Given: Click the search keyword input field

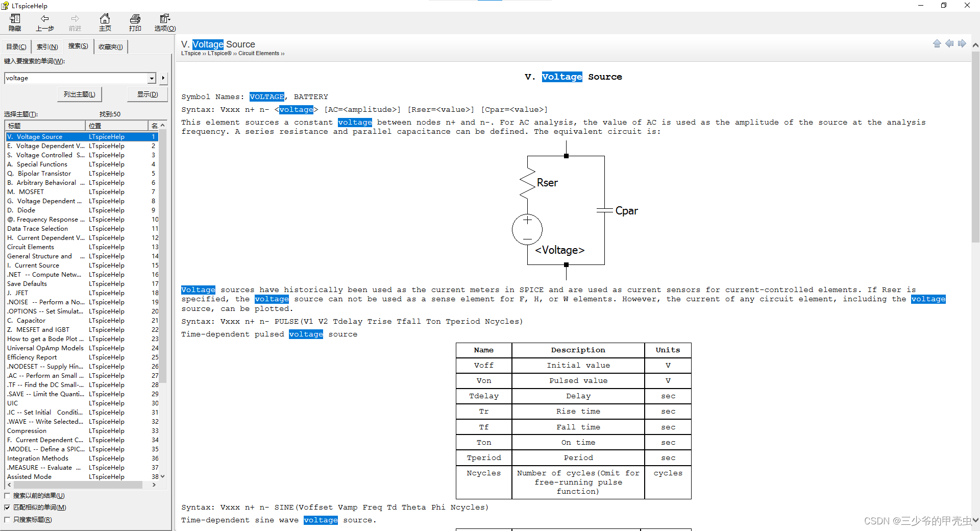Looking at the screenshot, I should (x=77, y=78).
